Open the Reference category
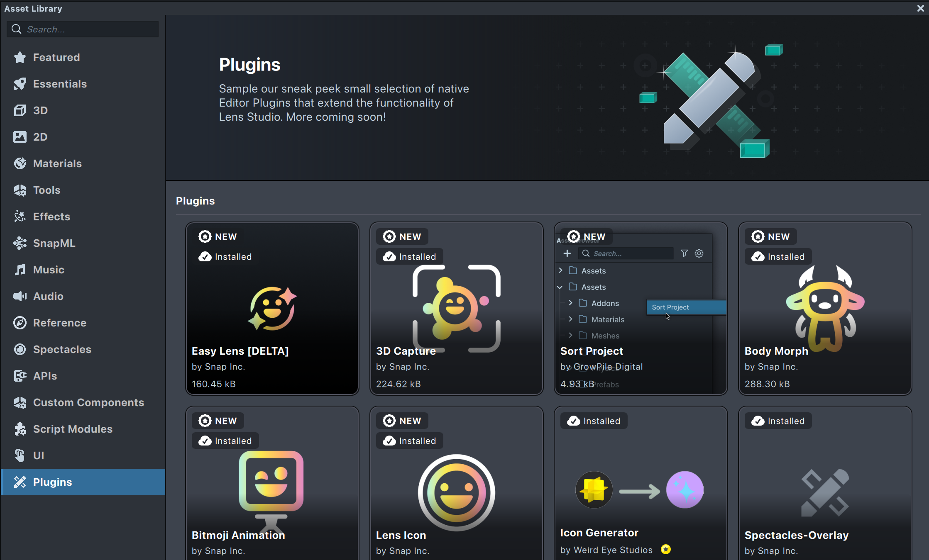The width and height of the screenshot is (929, 560). click(x=59, y=323)
